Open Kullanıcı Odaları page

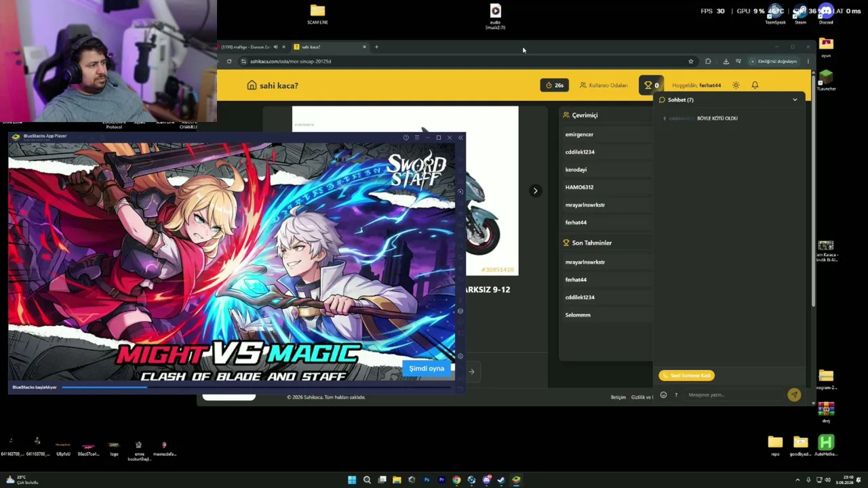(604, 85)
